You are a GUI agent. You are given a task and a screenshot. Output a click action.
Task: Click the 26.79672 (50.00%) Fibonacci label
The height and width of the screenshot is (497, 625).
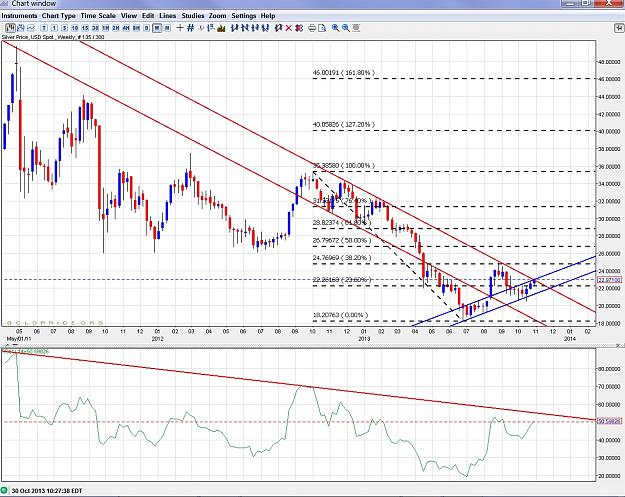pyautogui.click(x=342, y=240)
